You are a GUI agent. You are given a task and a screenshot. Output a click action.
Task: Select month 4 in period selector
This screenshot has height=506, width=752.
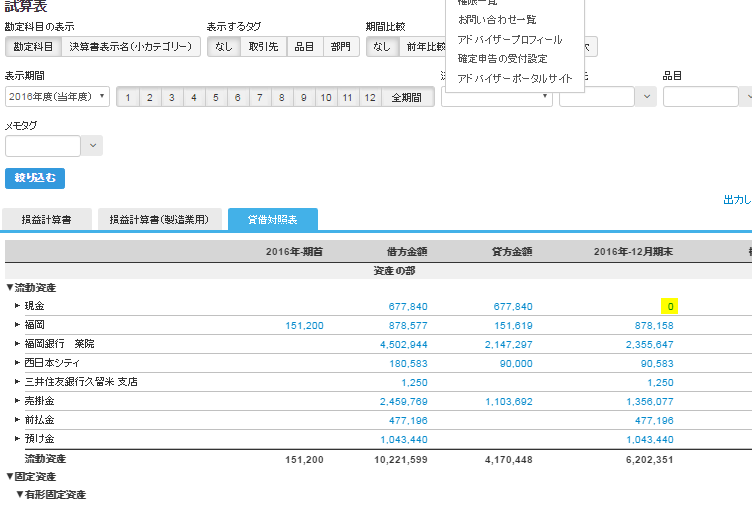(194, 97)
